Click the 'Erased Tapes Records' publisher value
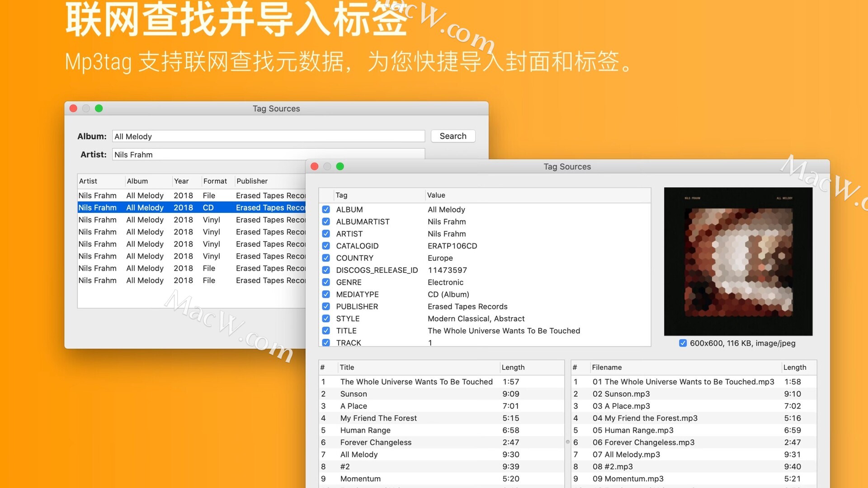Screen dimensions: 868x488 pos(467,306)
